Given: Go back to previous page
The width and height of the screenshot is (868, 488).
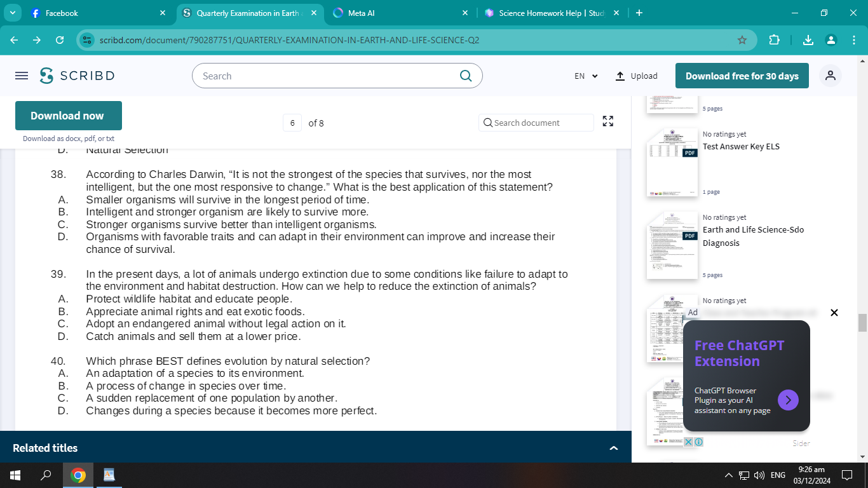Looking at the screenshot, I should 15,40.
